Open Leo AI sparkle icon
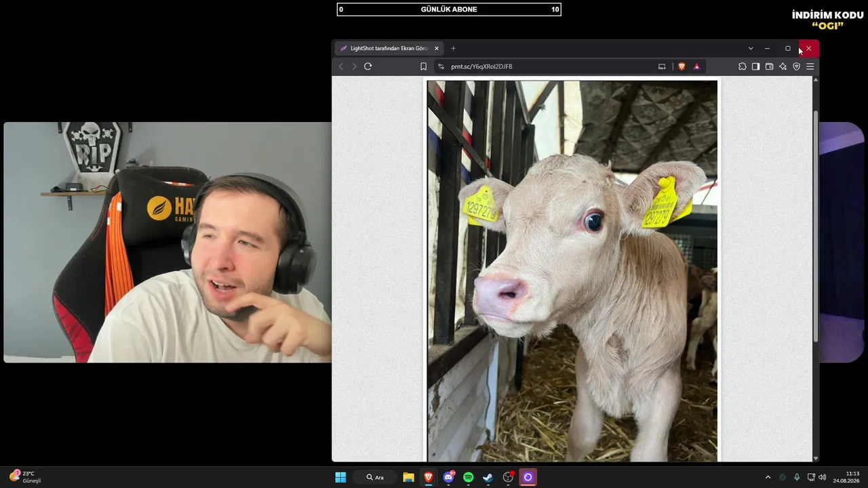 pyautogui.click(x=783, y=66)
